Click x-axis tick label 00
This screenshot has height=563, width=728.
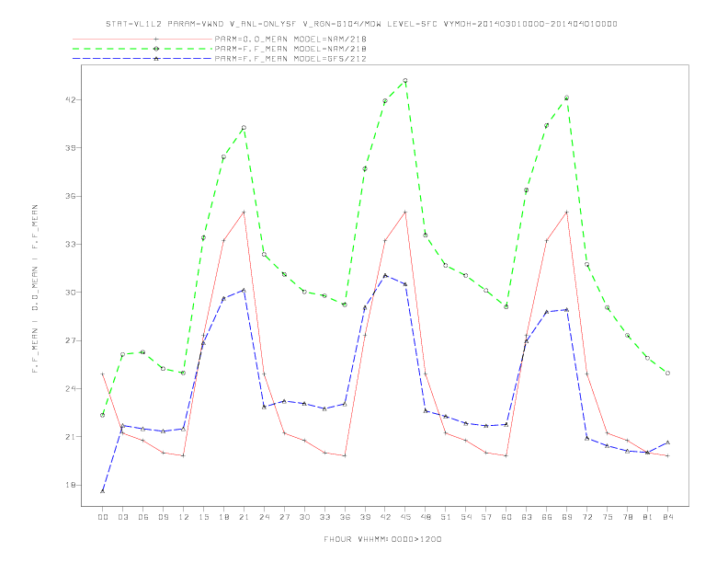pyautogui.click(x=103, y=517)
